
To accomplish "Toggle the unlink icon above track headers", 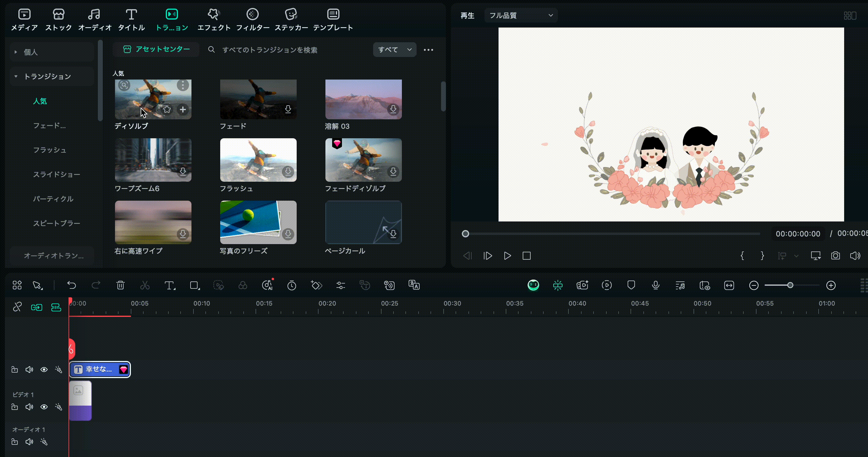I will 17,307.
